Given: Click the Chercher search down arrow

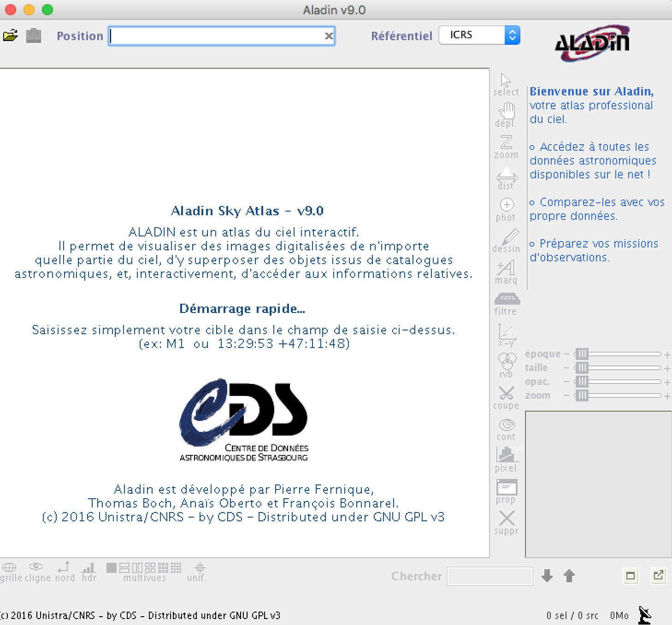Looking at the screenshot, I should click(x=547, y=576).
